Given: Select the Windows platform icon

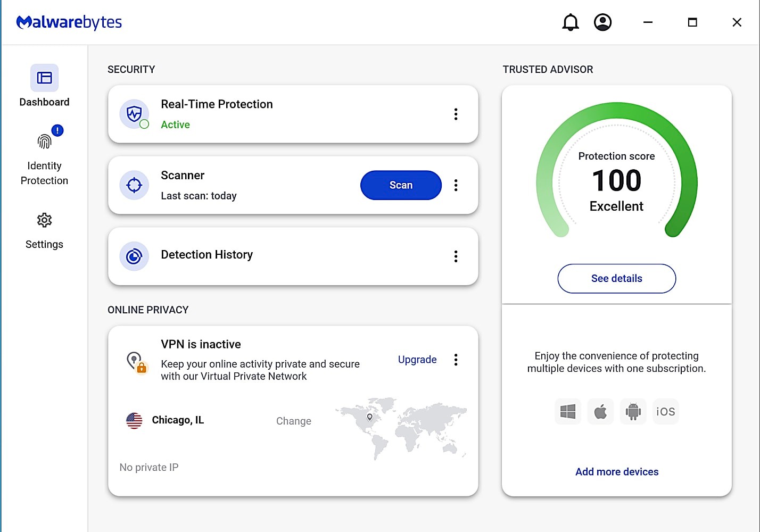Looking at the screenshot, I should coord(568,411).
